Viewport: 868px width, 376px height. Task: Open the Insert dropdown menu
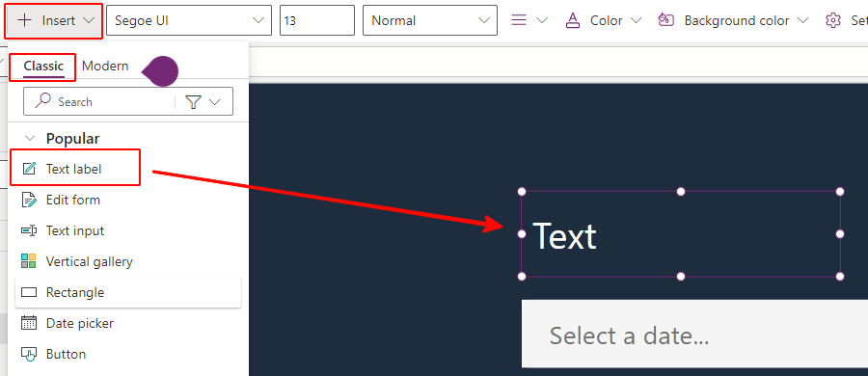coord(54,20)
